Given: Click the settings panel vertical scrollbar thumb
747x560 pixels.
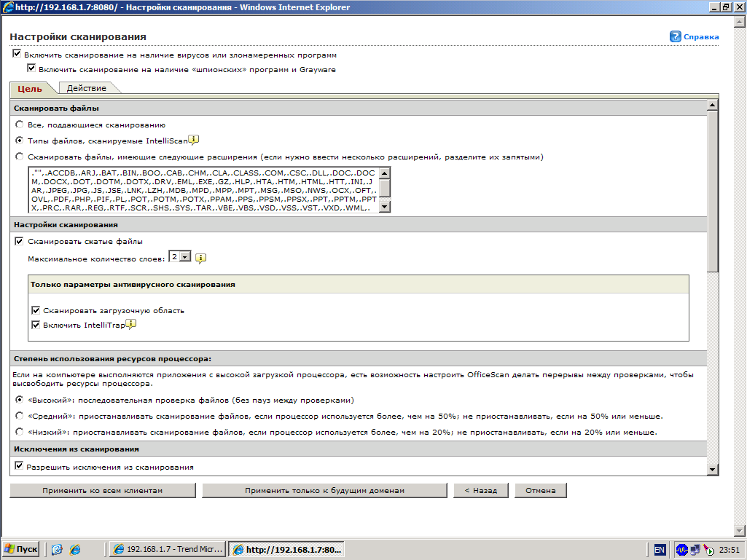Looking at the screenshot, I should tap(712, 192).
